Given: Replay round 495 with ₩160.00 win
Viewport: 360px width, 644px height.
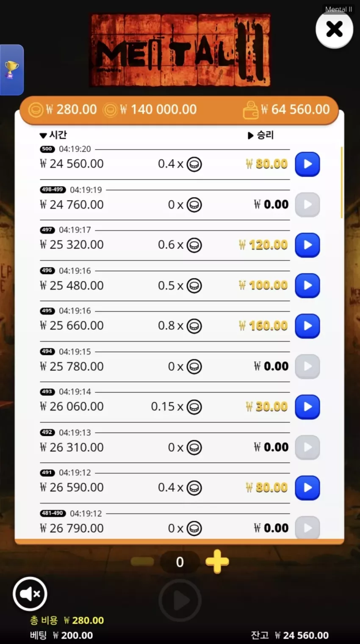Looking at the screenshot, I should pos(307,326).
